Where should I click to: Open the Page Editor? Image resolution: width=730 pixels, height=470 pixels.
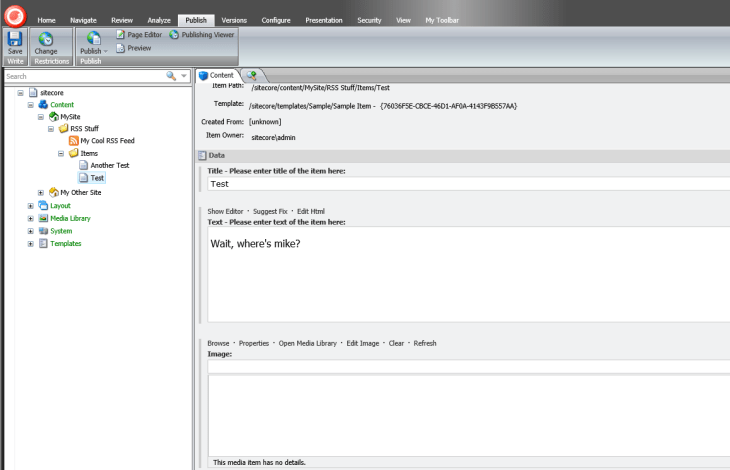(138, 35)
